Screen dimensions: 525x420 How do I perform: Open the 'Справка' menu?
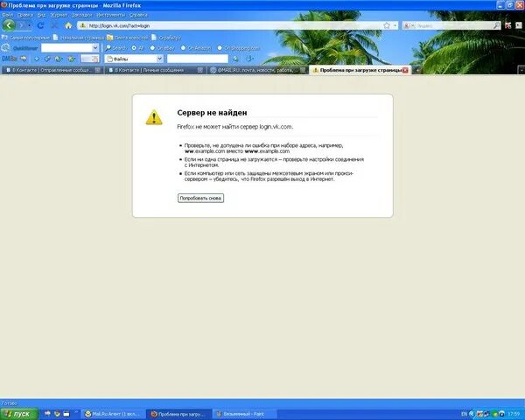138,15
